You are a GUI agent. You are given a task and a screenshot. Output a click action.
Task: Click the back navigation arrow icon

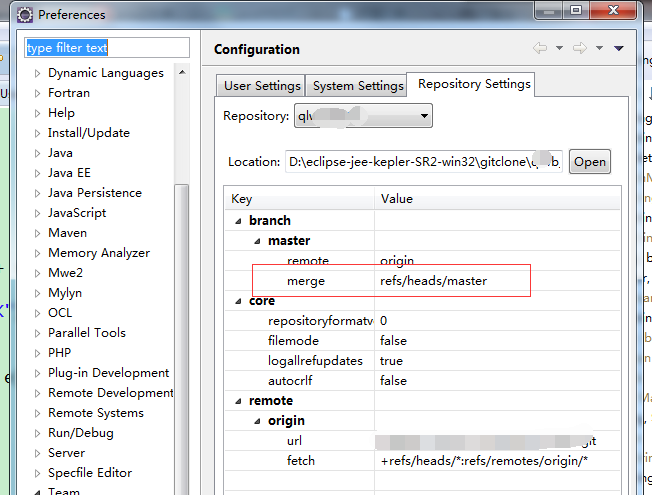point(540,48)
